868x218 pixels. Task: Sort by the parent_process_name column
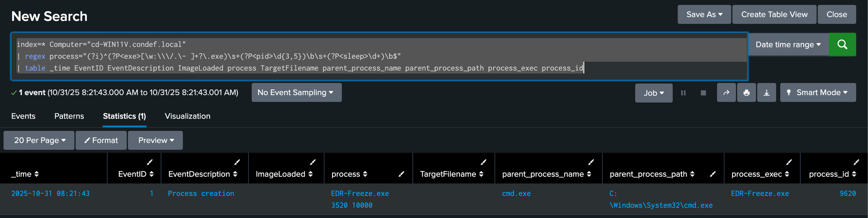546,174
